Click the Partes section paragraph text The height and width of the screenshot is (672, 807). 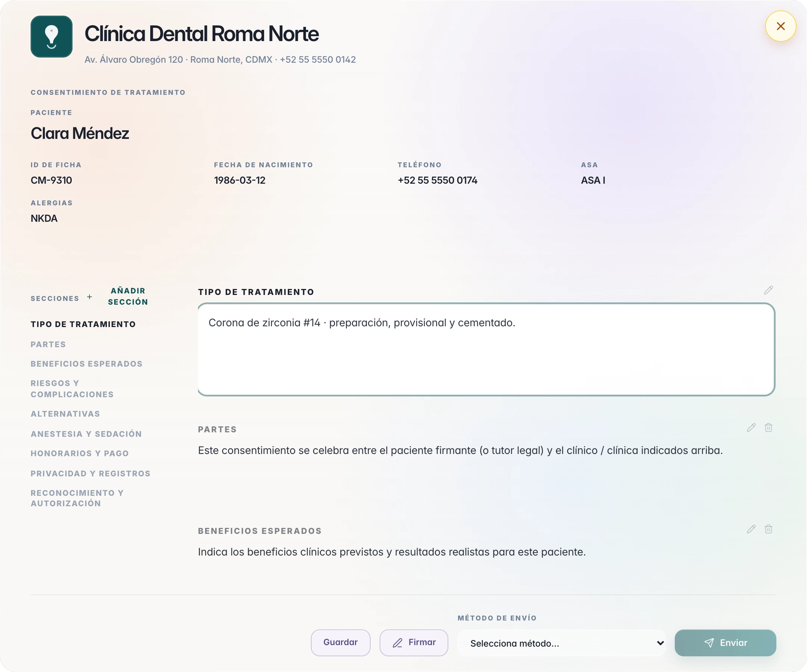coord(460,450)
